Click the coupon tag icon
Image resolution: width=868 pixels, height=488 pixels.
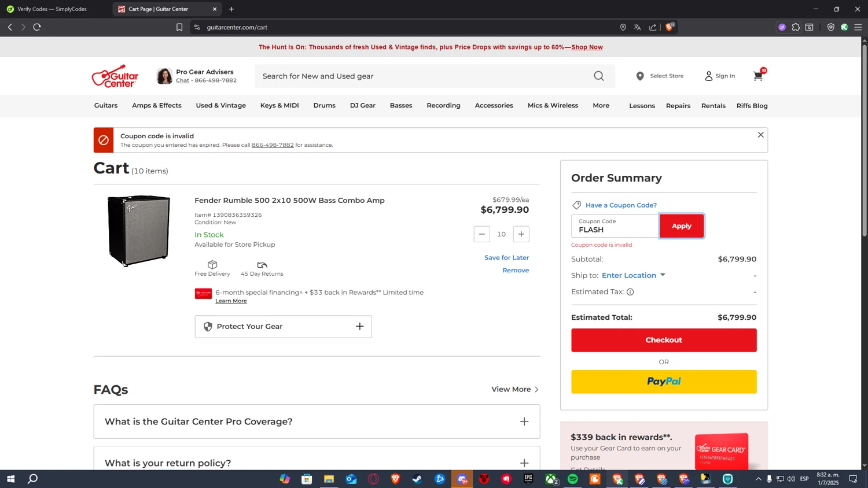point(576,205)
